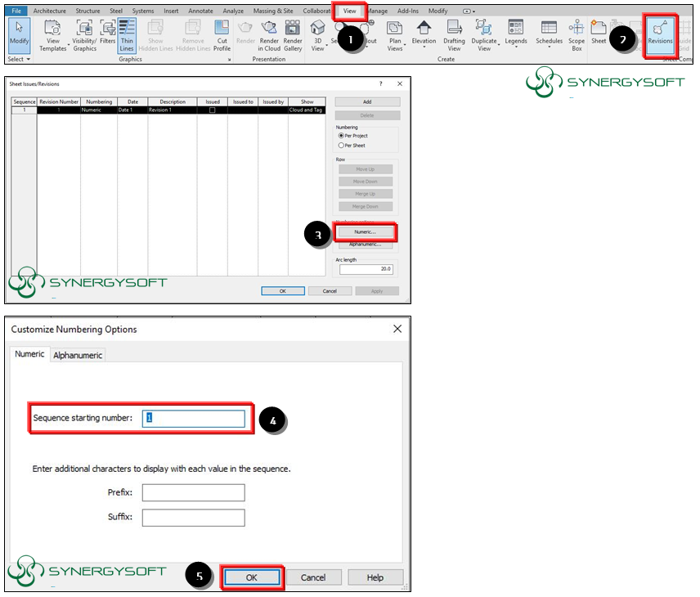This screenshot has height=597, width=700.
Task: Open the Plan Views dropdown
Action: (395, 36)
